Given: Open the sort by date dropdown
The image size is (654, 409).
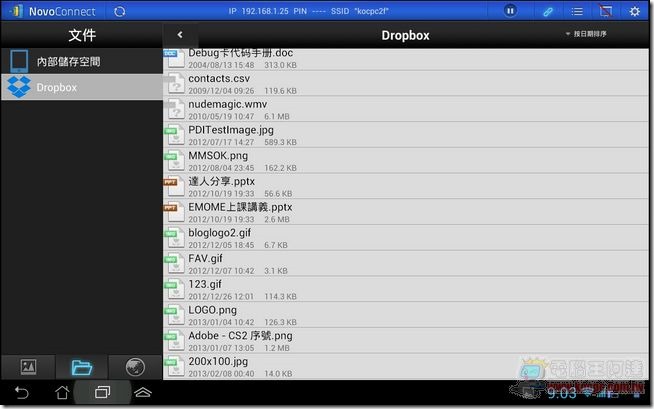Looking at the screenshot, I should [586, 34].
